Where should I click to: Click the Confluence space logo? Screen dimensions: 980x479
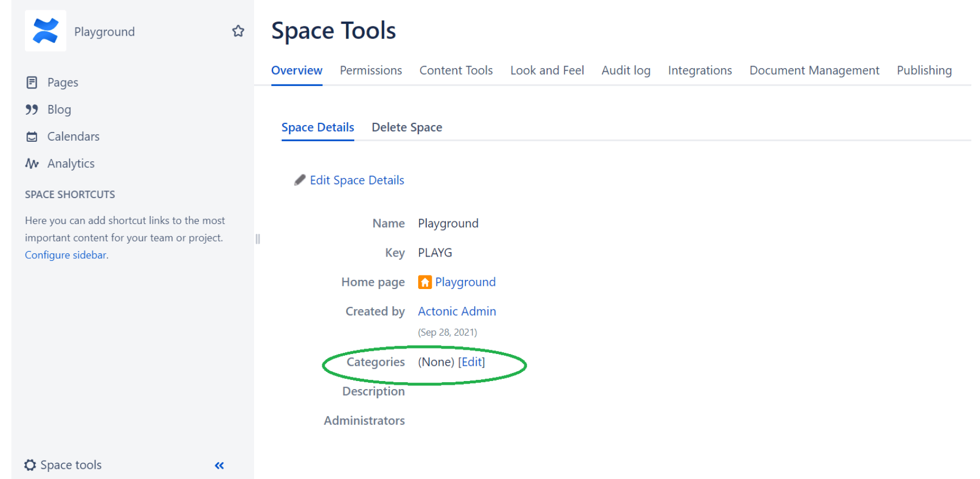click(46, 31)
